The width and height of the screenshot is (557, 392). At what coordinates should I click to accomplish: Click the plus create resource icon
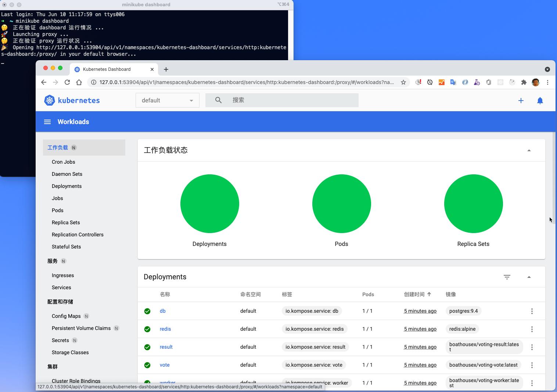coord(521,101)
